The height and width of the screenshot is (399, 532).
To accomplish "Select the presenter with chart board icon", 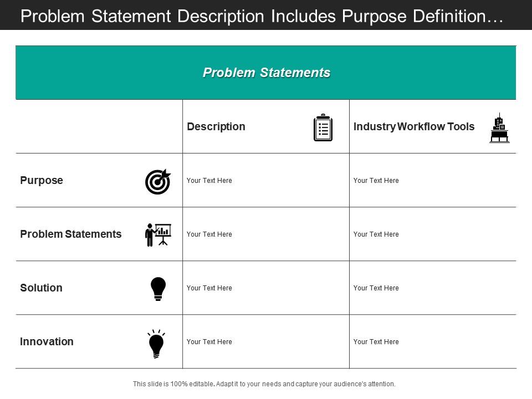I will [x=158, y=235].
